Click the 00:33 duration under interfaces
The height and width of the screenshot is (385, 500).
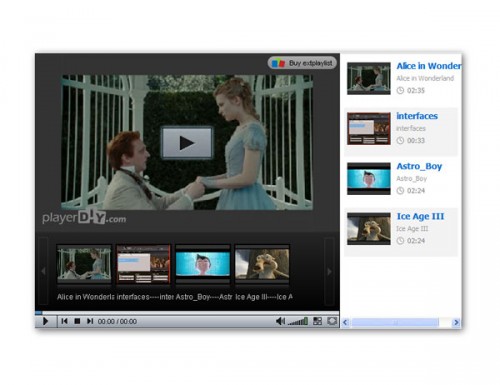[x=416, y=141]
